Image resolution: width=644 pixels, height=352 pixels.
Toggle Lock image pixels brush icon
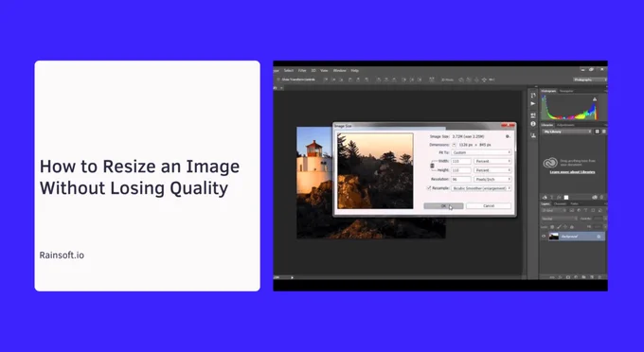[x=559, y=227]
